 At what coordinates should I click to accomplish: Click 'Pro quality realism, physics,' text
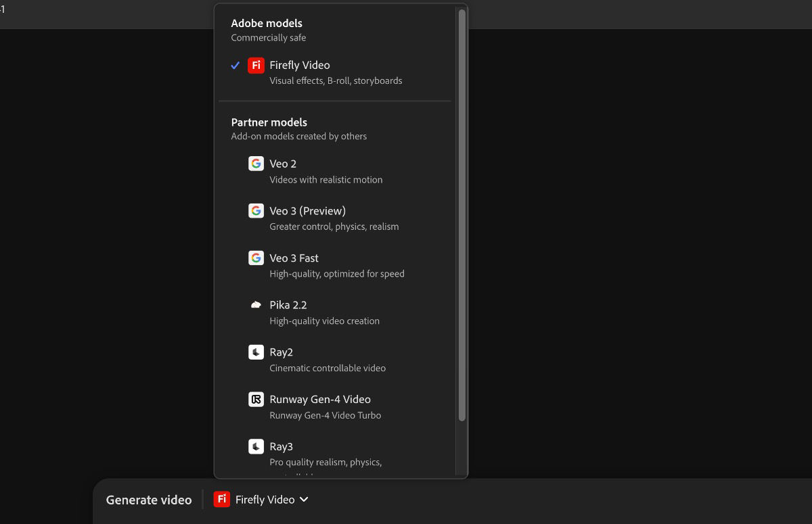(x=325, y=462)
